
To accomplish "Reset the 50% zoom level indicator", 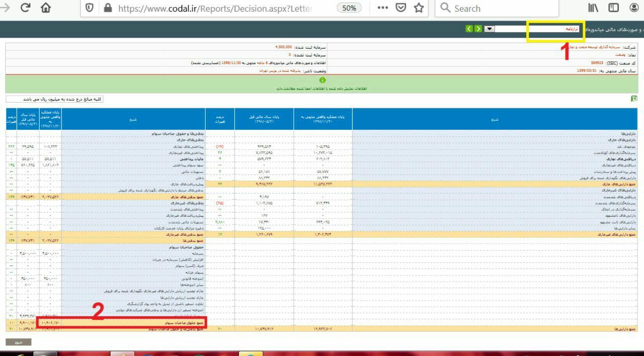I will click(x=349, y=8).
